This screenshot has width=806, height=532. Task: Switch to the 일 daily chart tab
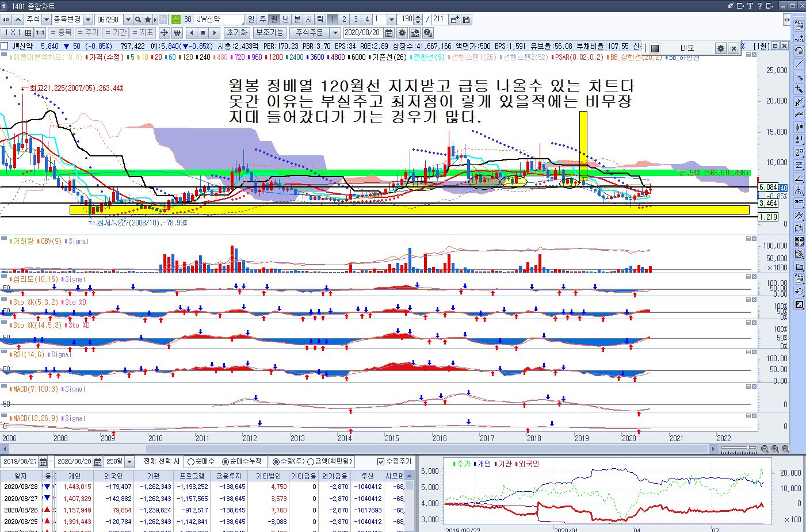click(x=251, y=20)
